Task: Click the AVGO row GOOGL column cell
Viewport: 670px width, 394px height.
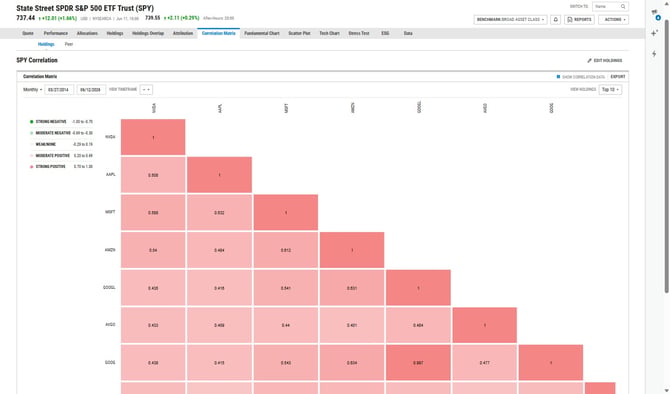Action: (x=418, y=325)
